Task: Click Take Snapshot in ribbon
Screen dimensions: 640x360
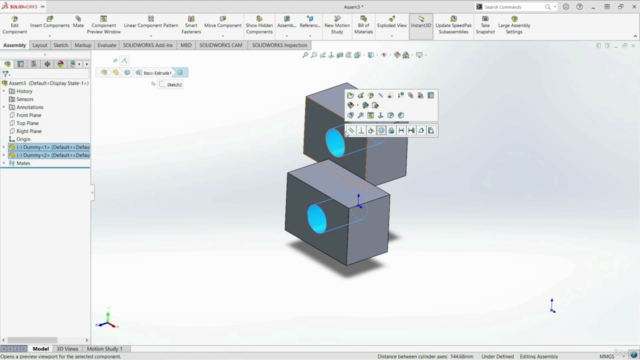Action: coord(485,25)
